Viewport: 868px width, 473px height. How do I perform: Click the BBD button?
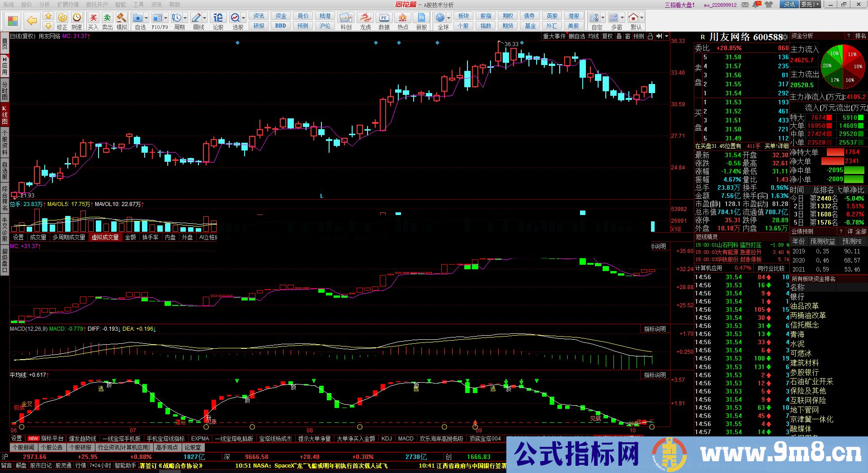(281, 26)
